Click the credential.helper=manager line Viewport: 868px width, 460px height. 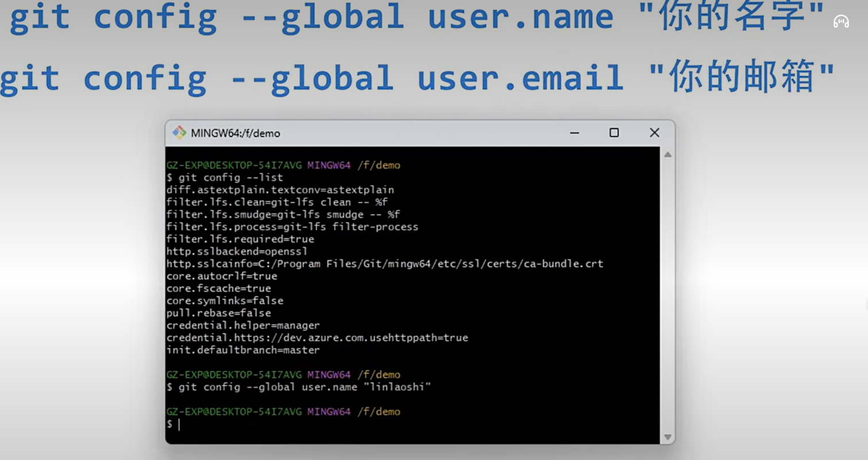243,325
